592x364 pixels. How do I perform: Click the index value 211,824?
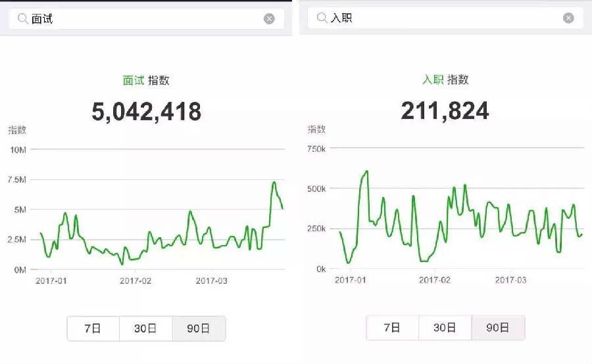point(445,111)
